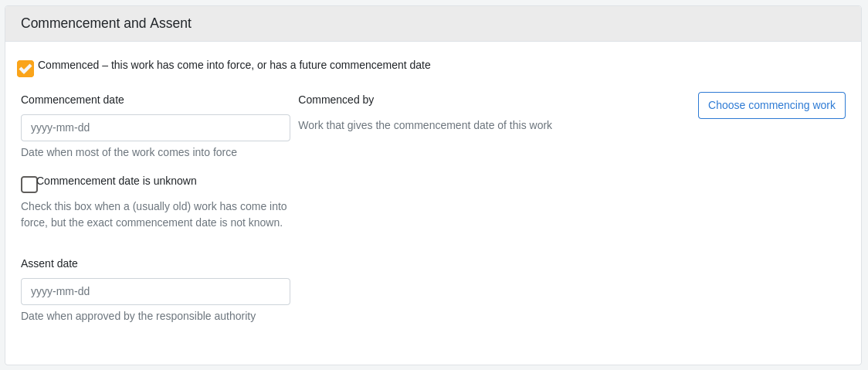The height and width of the screenshot is (370, 868).
Task: Focus the Assent date input field
Action: coord(155,292)
